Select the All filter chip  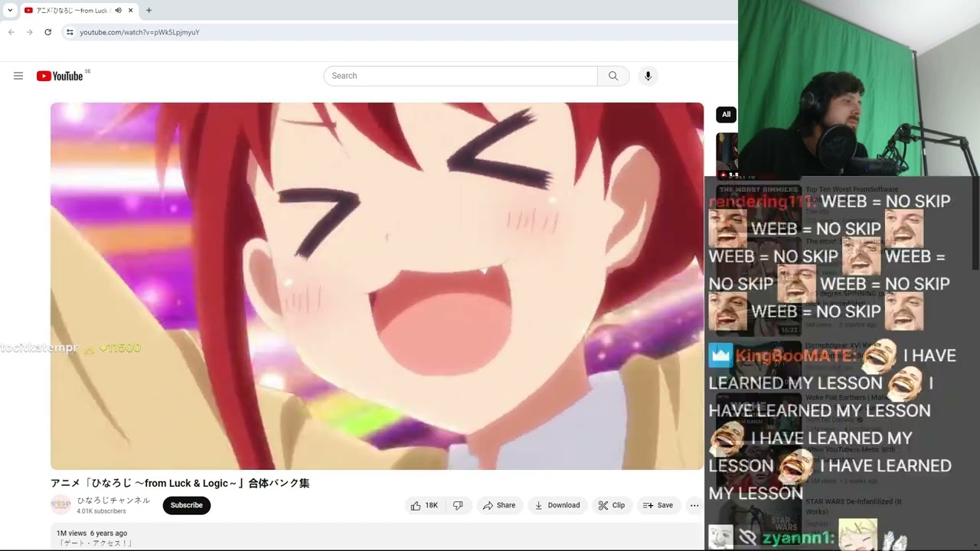pyautogui.click(x=726, y=115)
